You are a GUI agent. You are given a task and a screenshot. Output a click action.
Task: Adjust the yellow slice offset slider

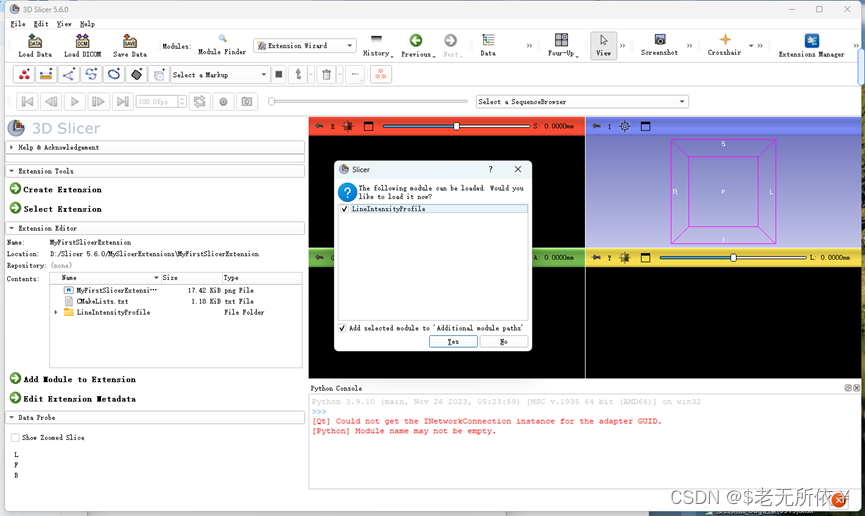[733, 258]
